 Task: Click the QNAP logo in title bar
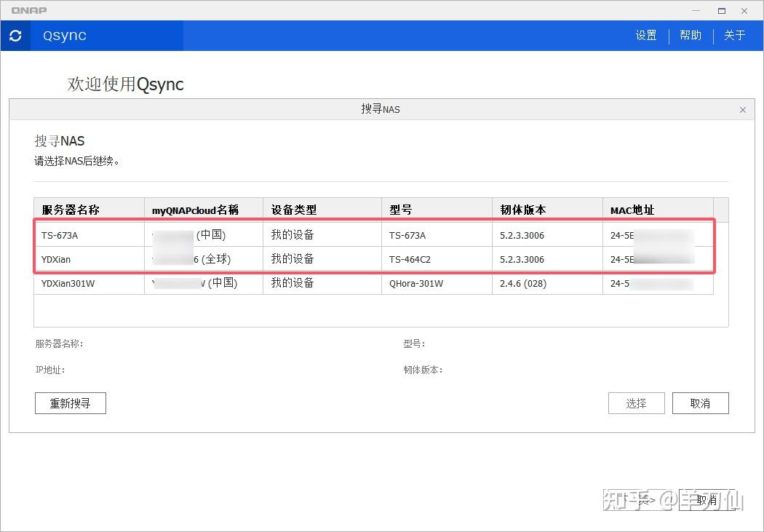click(x=29, y=10)
